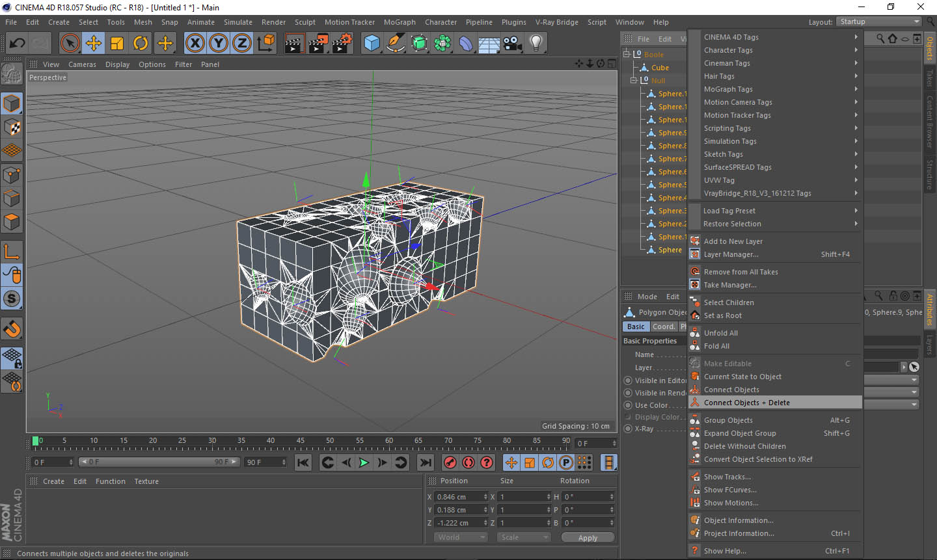Click the Position X value field

click(x=459, y=497)
